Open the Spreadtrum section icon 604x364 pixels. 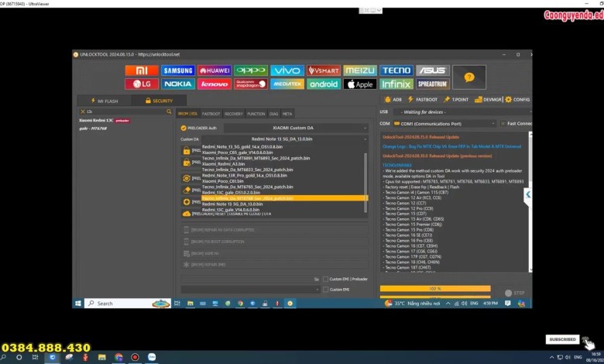(433, 84)
